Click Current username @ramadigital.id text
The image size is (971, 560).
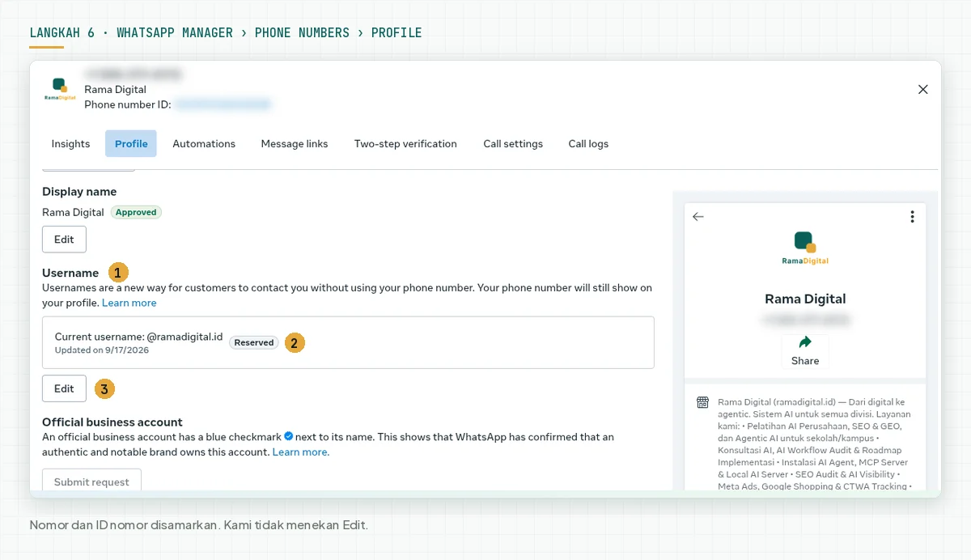tap(138, 337)
